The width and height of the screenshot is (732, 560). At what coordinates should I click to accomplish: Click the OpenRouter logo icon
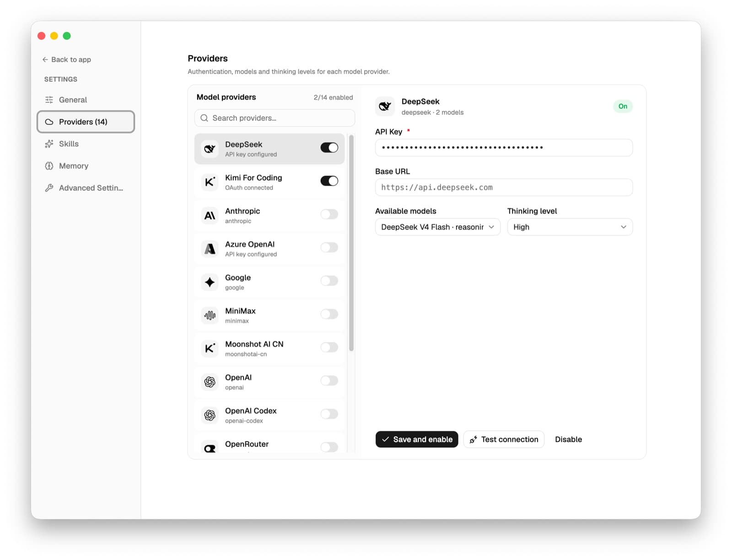pos(210,448)
